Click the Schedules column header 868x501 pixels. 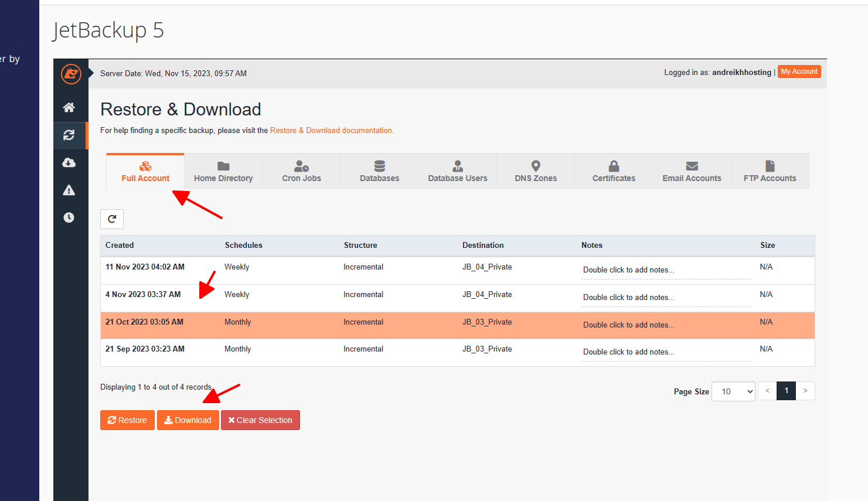tap(244, 246)
